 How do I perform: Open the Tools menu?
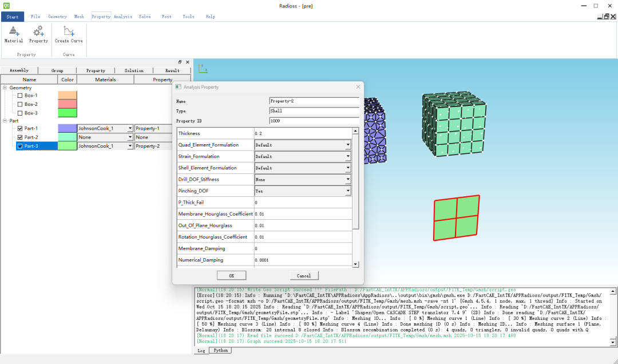(x=188, y=17)
